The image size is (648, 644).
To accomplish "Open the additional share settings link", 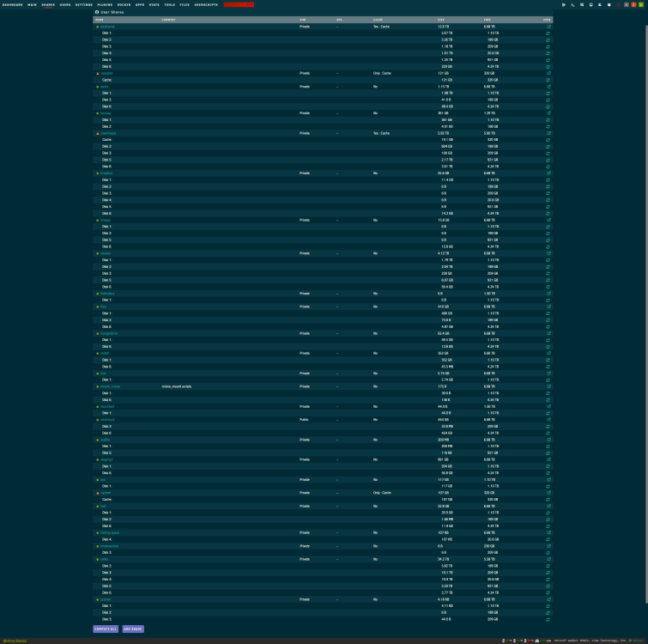I will (x=107, y=27).
